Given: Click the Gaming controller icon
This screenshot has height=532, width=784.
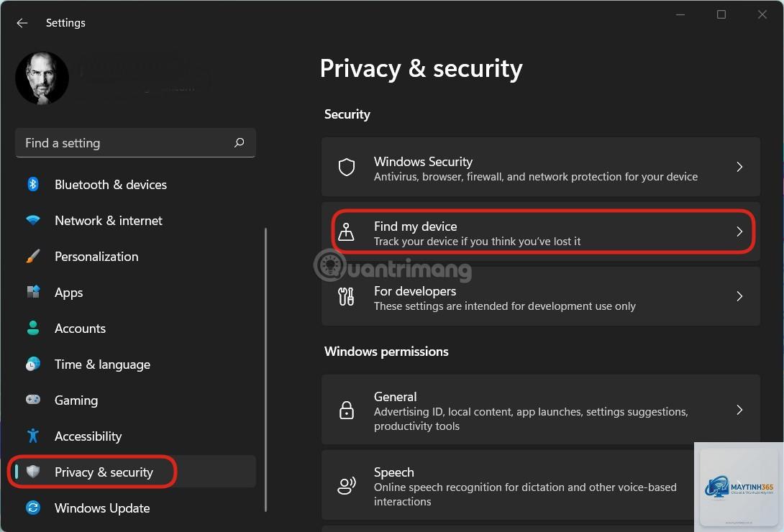Looking at the screenshot, I should pos(33,400).
